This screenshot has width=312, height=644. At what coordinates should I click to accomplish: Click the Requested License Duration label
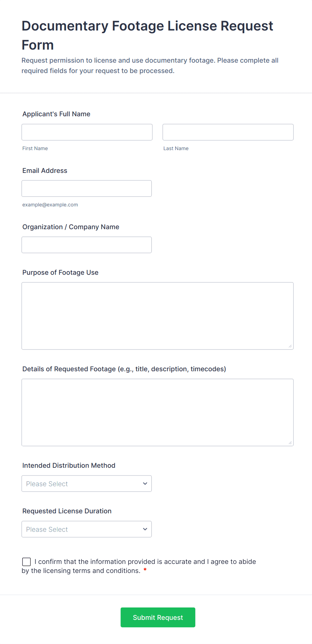[67, 511]
